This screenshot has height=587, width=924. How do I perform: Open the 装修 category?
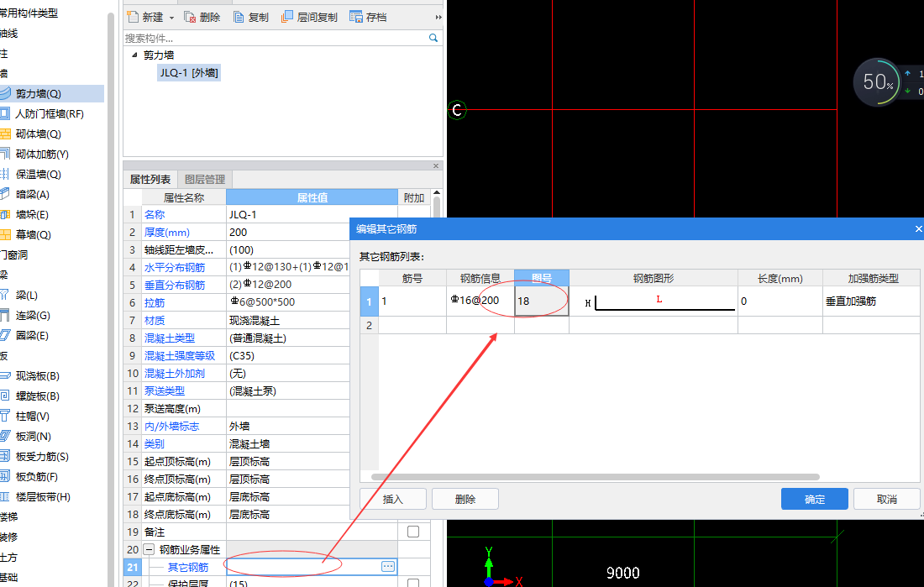point(9,537)
